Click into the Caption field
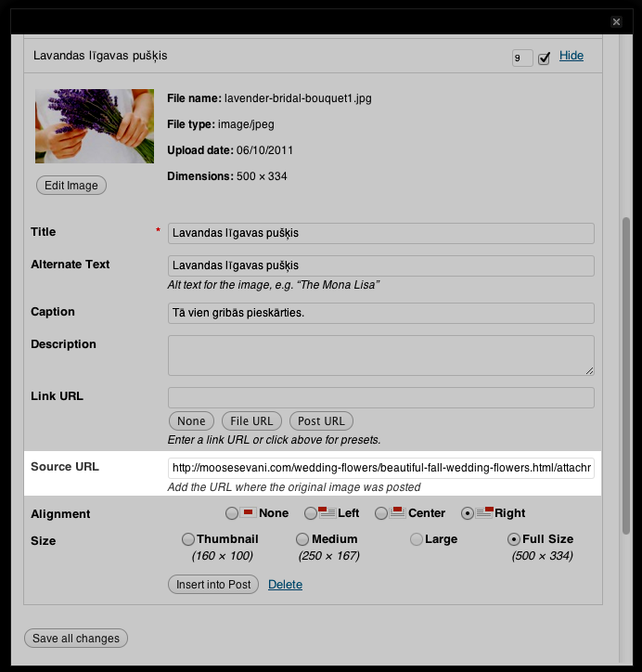Image resolution: width=642 pixels, height=672 pixels. pos(380,313)
